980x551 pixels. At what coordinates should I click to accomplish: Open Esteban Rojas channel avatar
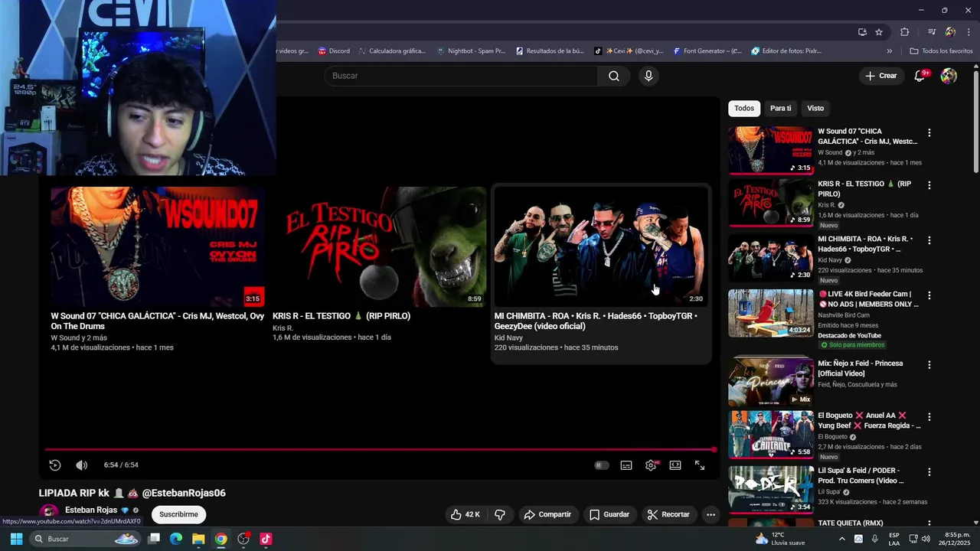(49, 513)
